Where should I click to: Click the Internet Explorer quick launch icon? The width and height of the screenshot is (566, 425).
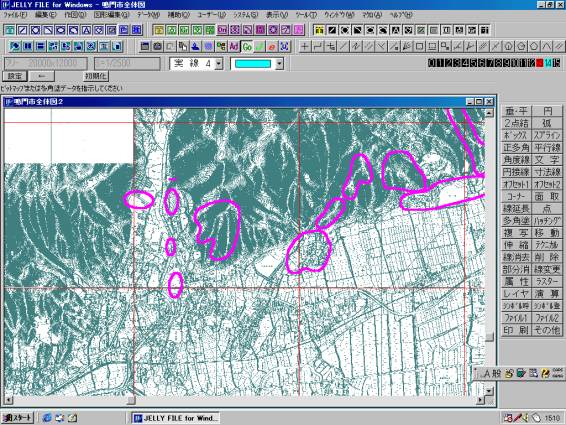(x=47, y=418)
